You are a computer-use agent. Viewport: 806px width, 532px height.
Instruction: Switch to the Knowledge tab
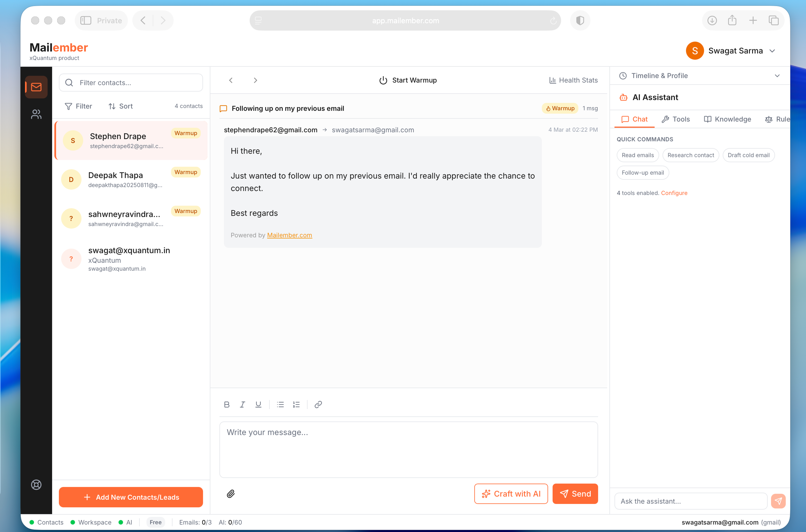(727, 119)
